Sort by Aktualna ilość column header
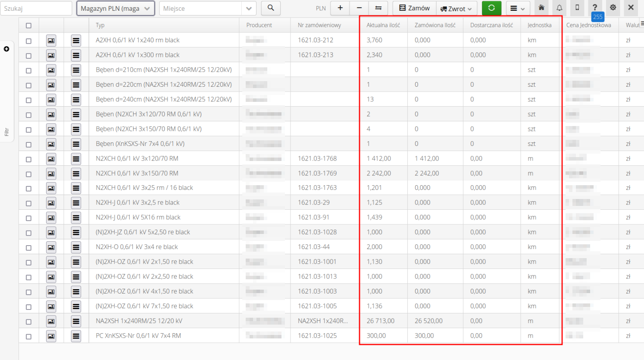644x360 pixels. (383, 25)
